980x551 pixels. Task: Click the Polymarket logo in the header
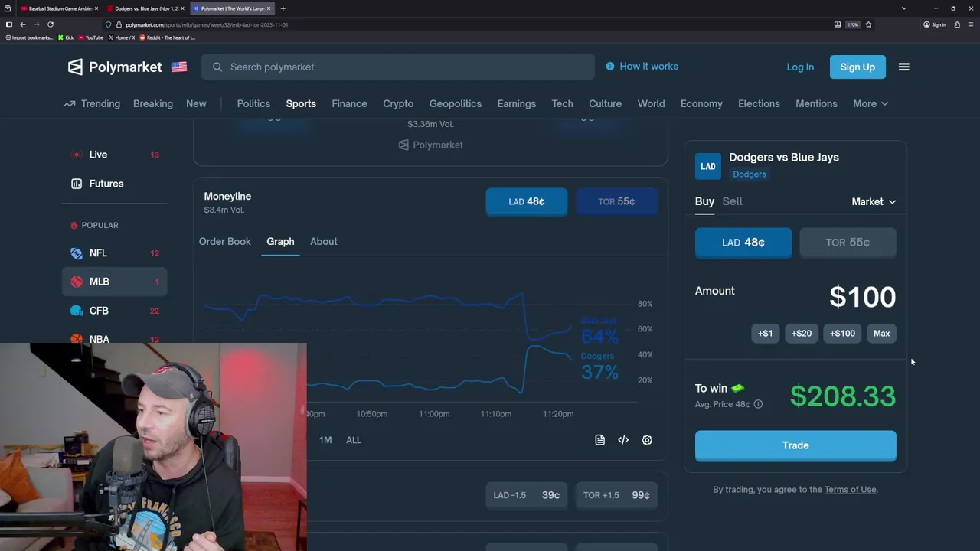[115, 67]
